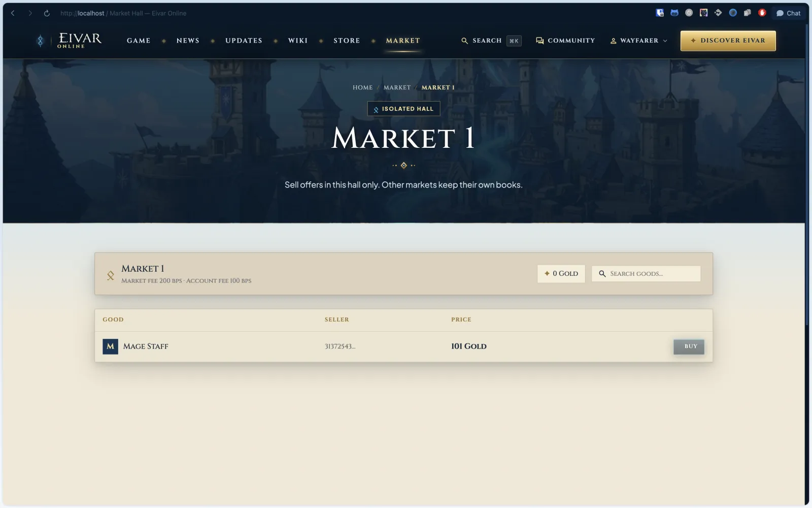The width and height of the screenshot is (812, 508).
Task: Open the Wiki nav item
Action: pos(298,41)
